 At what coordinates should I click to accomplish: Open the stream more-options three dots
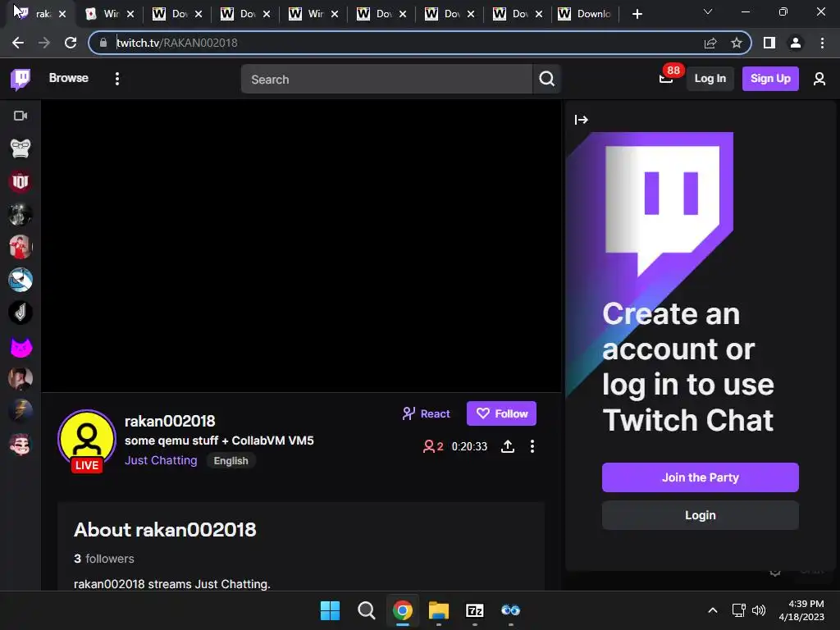[x=532, y=446]
